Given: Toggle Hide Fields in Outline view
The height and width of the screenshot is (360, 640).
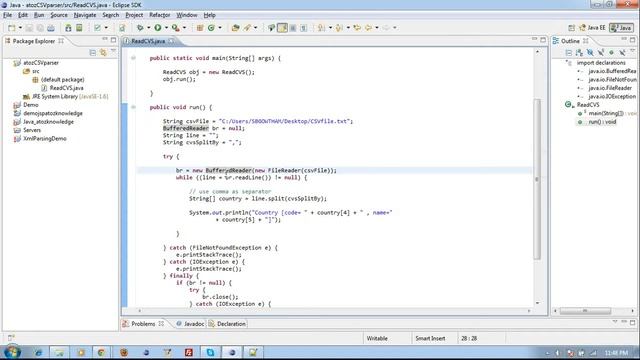Looking at the screenshot, I should [x=590, y=53].
